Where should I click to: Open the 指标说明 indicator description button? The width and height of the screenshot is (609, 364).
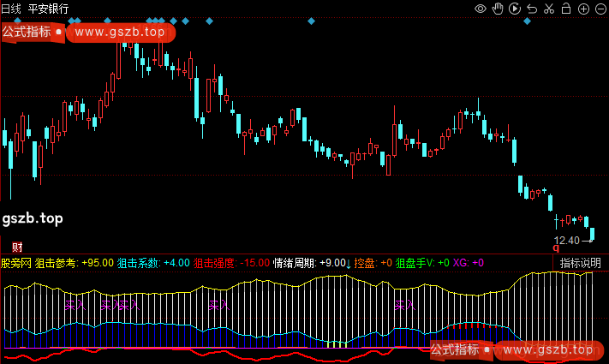[580, 263]
